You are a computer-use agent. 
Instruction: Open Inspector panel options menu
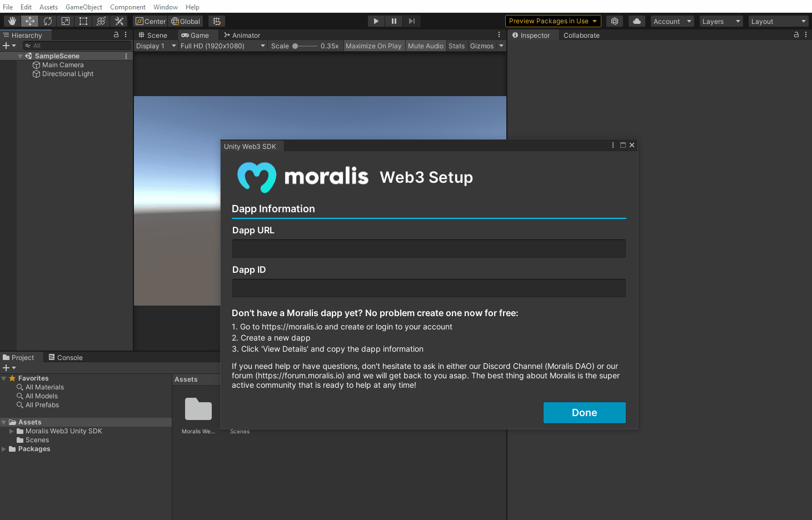click(806, 34)
